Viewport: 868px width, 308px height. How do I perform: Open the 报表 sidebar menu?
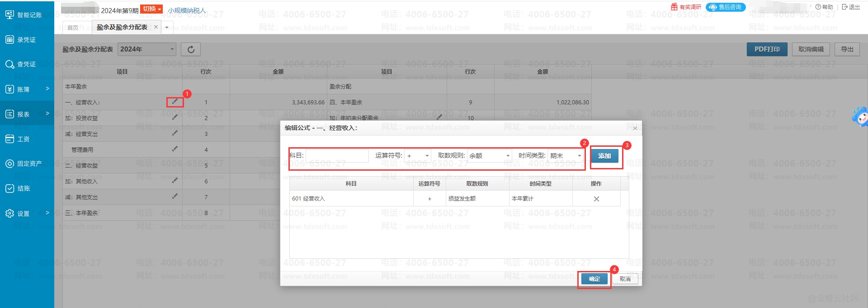27,114
